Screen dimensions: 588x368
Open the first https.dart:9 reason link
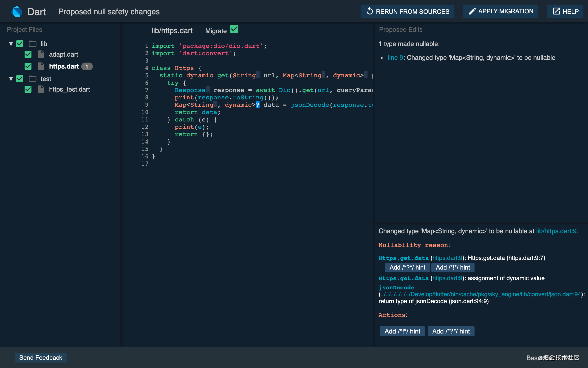tap(447, 258)
